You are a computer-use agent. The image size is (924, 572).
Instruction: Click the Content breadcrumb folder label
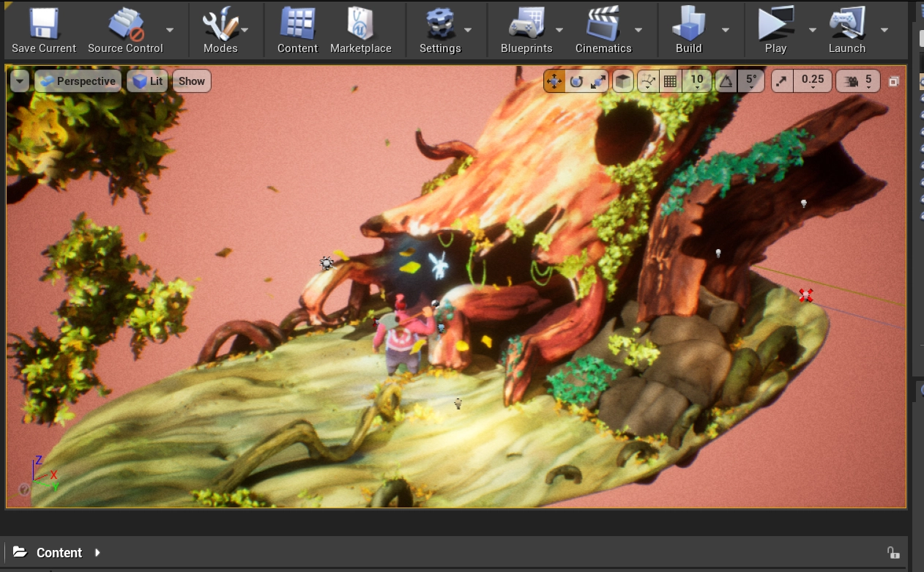[59, 553]
